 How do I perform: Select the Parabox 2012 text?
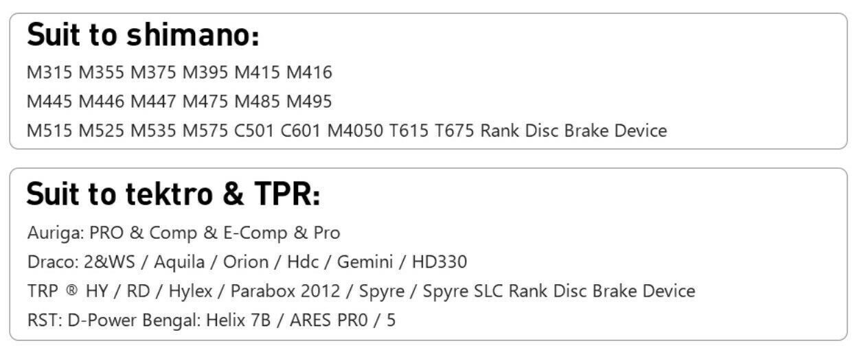coord(285,291)
